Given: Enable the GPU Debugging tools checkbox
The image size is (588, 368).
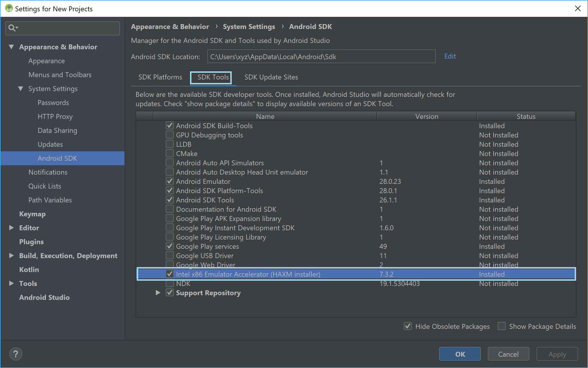Looking at the screenshot, I should tap(169, 135).
